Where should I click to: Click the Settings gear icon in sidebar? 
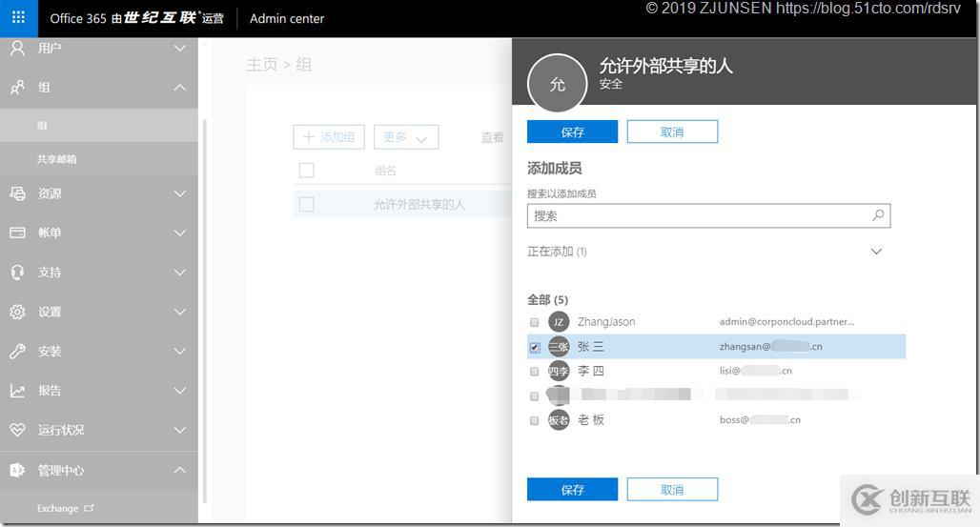pyautogui.click(x=17, y=312)
